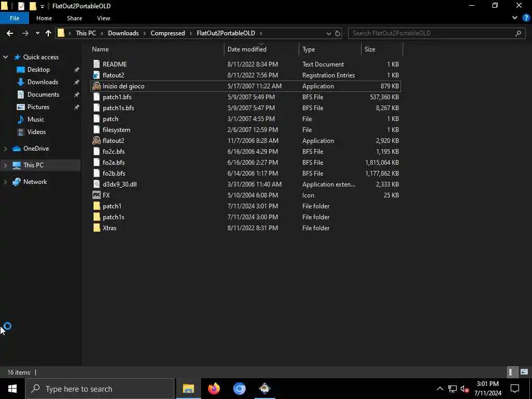The image size is (532, 399).
Task: Select Documents in the navigation pane
Action: point(43,95)
